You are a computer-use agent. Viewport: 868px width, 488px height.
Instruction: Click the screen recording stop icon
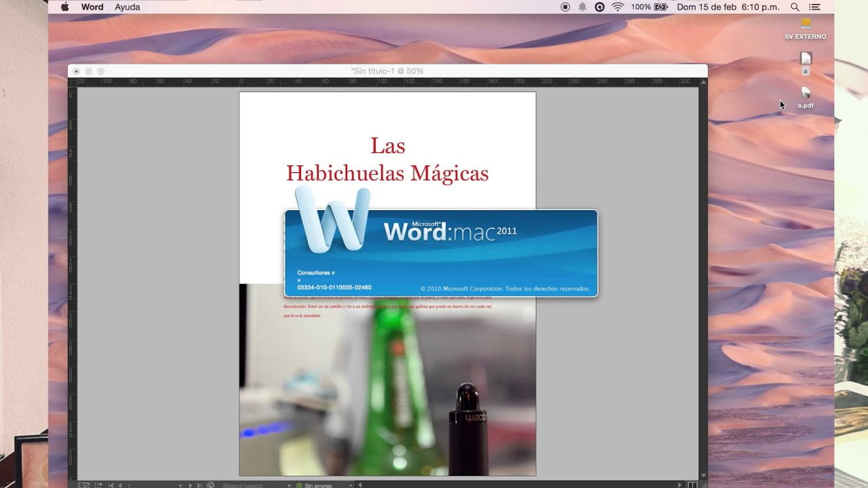pyautogui.click(x=566, y=7)
